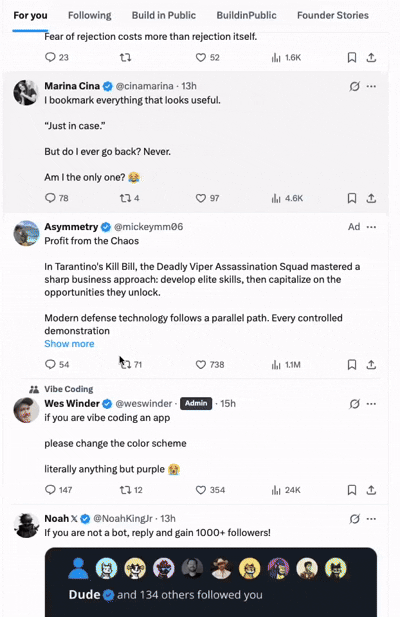400x617 pixels.
Task: Open more options on Asymmetry ad
Action: click(x=371, y=227)
